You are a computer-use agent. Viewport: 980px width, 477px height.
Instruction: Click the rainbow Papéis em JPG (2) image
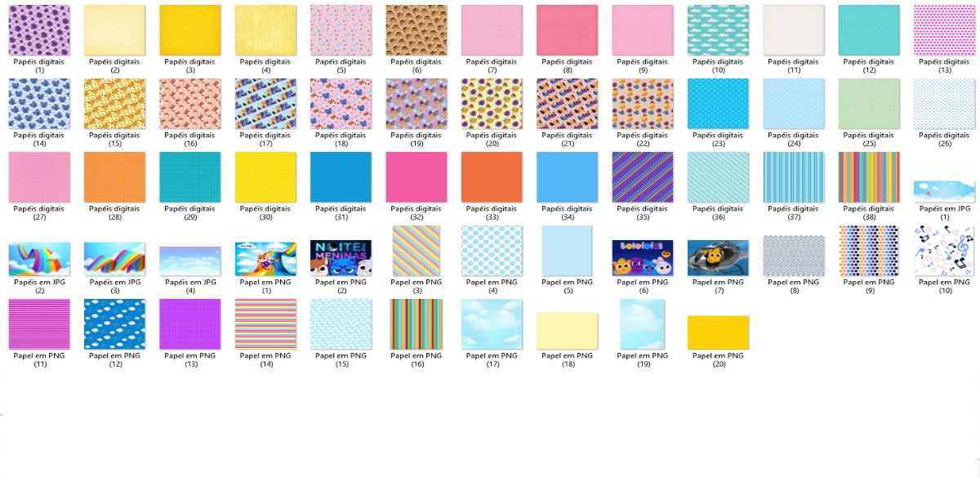[x=39, y=259]
